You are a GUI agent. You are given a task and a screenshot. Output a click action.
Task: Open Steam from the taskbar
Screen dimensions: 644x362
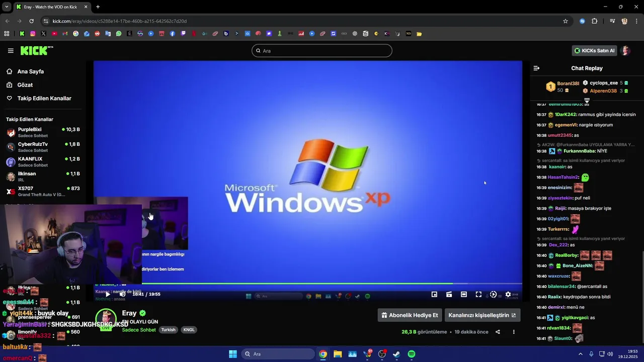click(x=396, y=354)
